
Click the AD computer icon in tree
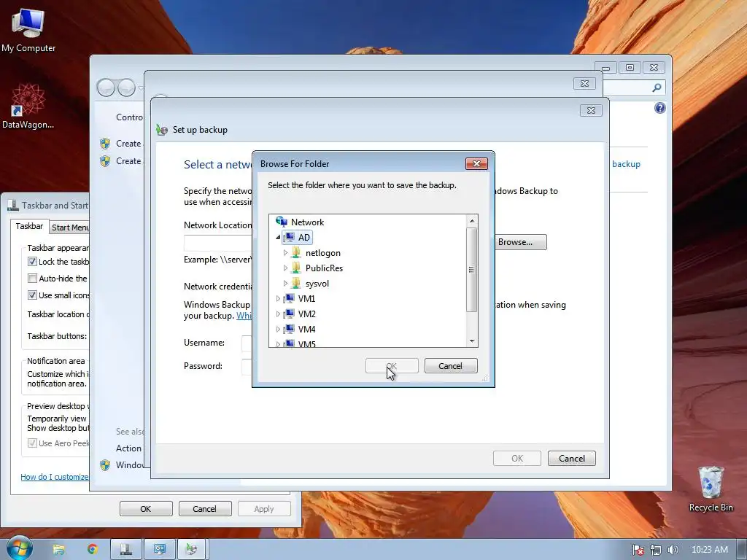(x=289, y=237)
